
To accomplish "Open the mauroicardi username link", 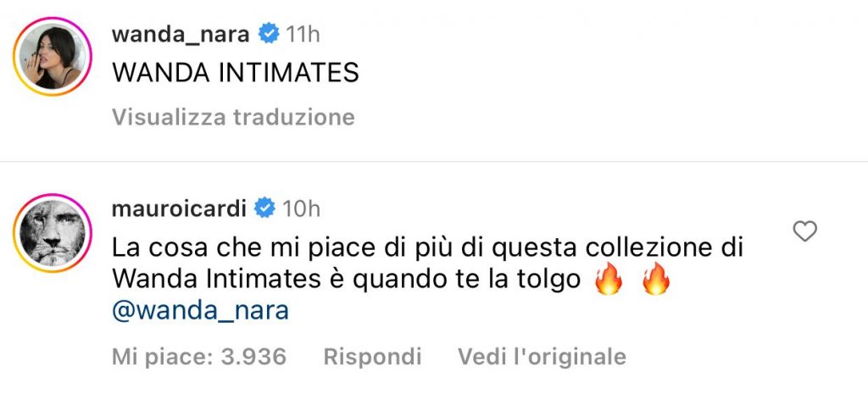I will click(x=179, y=208).
